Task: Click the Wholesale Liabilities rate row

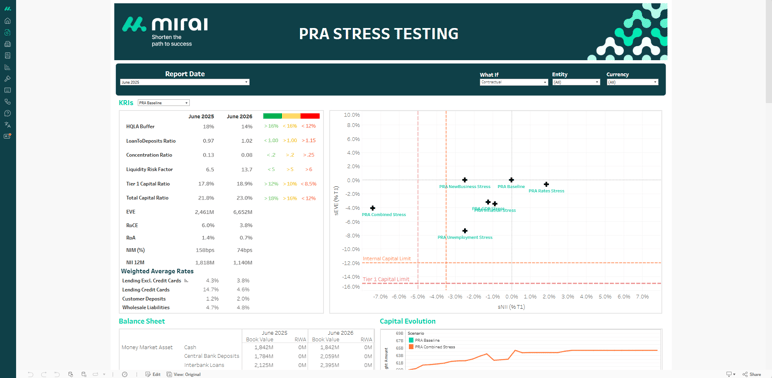Action: tap(186, 308)
